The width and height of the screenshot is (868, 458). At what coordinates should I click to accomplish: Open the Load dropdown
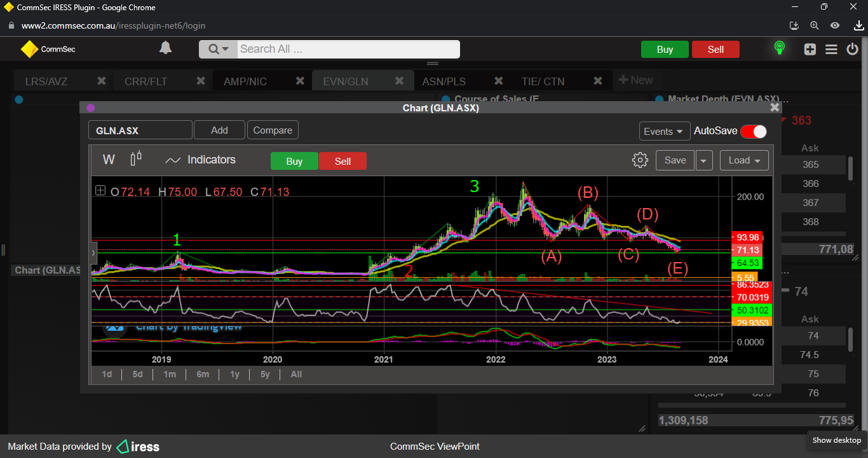744,160
